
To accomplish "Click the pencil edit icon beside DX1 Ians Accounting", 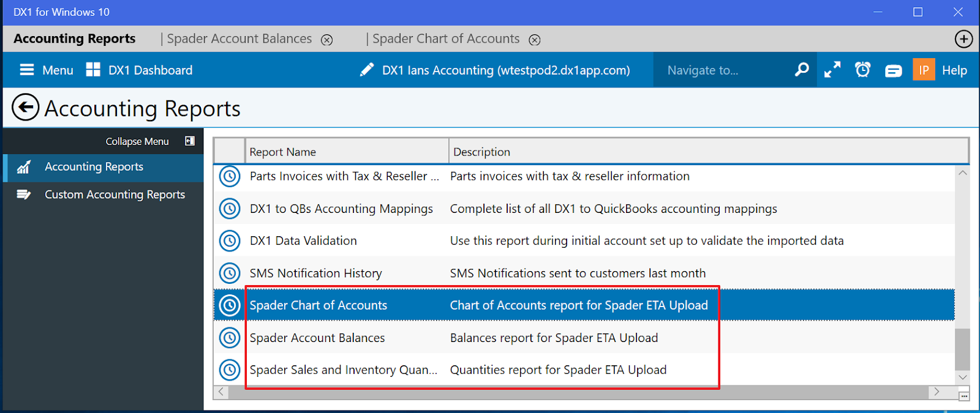I will pyautogui.click(x=367, y=70).
